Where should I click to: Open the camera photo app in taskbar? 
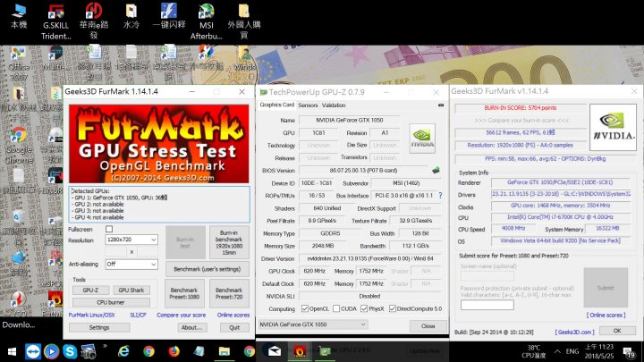click(x=88, y=352)
